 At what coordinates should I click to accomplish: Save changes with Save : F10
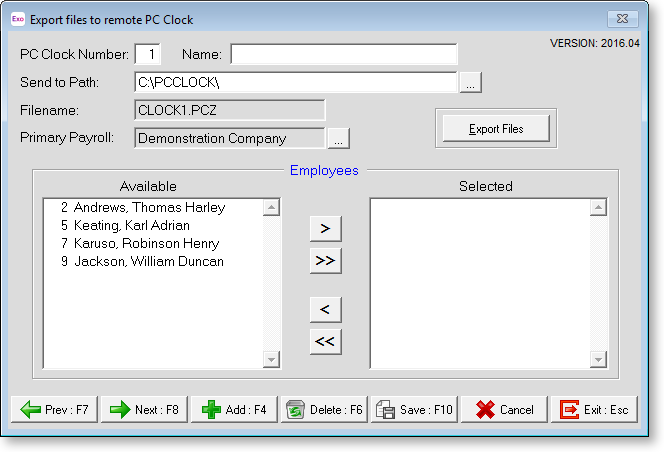click(414, 410)
